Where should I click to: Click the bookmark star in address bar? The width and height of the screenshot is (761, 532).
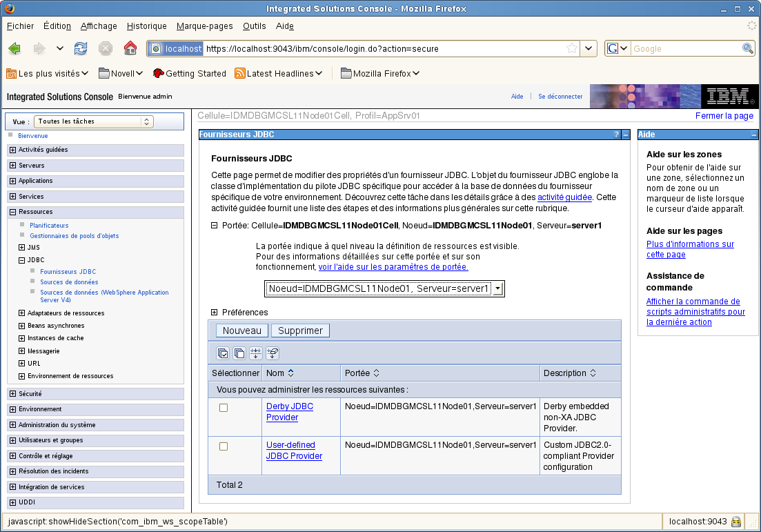click(x=571, y=48)
